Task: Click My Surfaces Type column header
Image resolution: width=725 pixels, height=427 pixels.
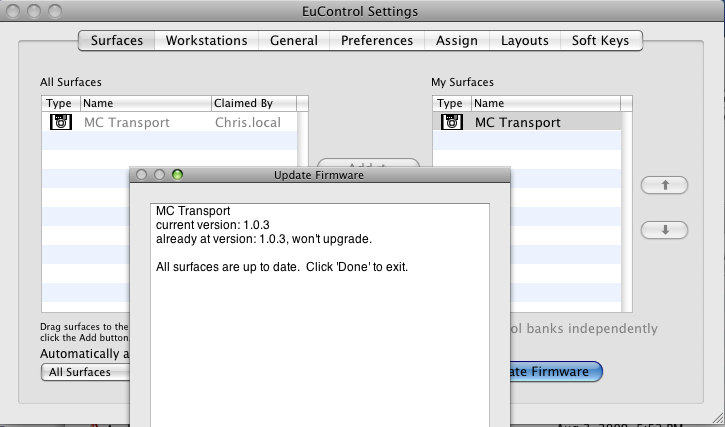Action: coord(452,103)
